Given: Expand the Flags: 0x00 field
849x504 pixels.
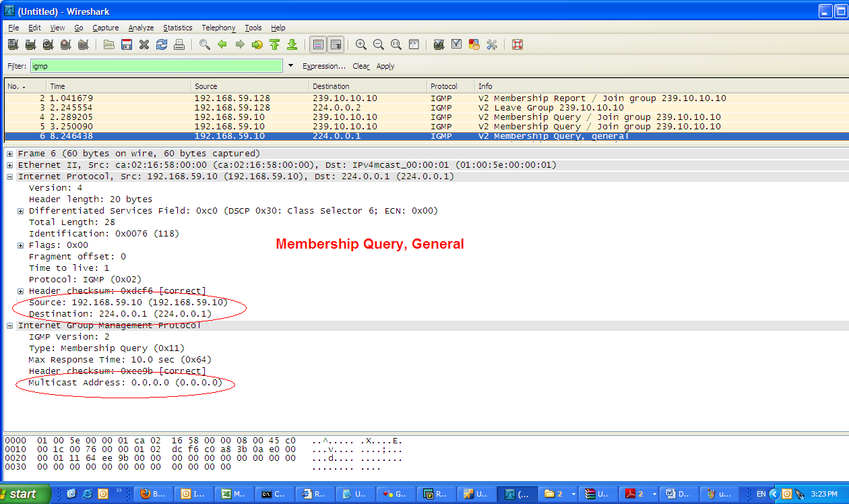Looking at the screenshot, I should 20,245.
